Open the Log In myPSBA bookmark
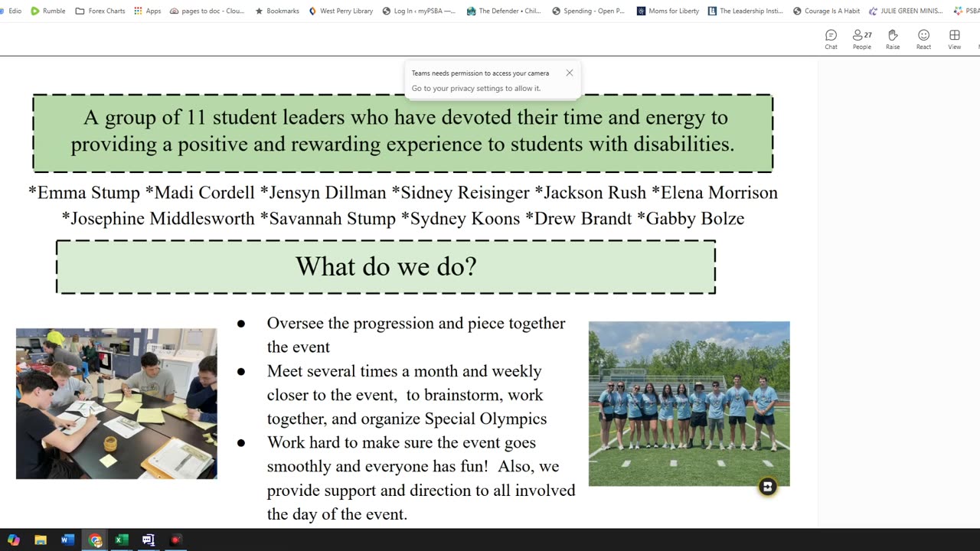980x551 pixels. click(x=419, y=11)
